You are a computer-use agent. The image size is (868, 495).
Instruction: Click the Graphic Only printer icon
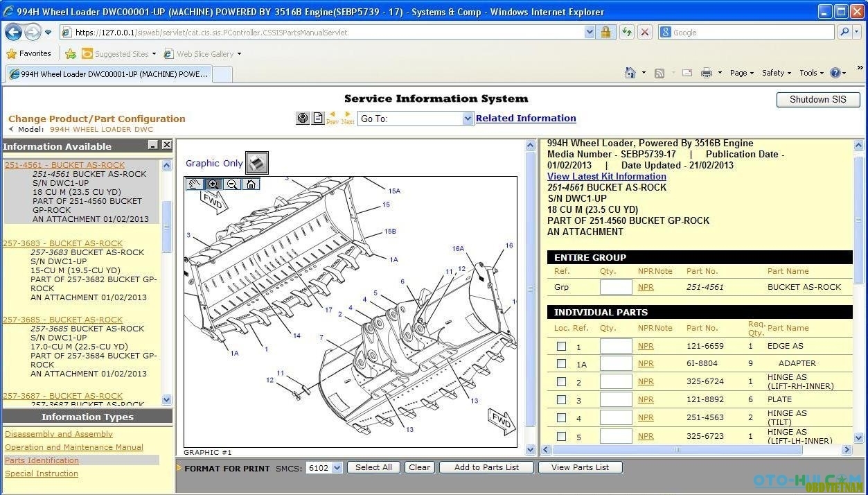(x=256, y=163)
